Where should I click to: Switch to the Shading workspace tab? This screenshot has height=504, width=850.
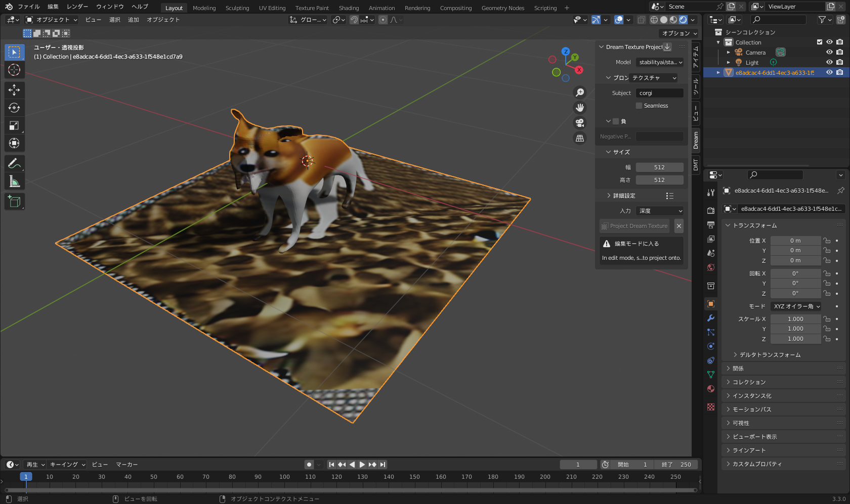point(349,8)
